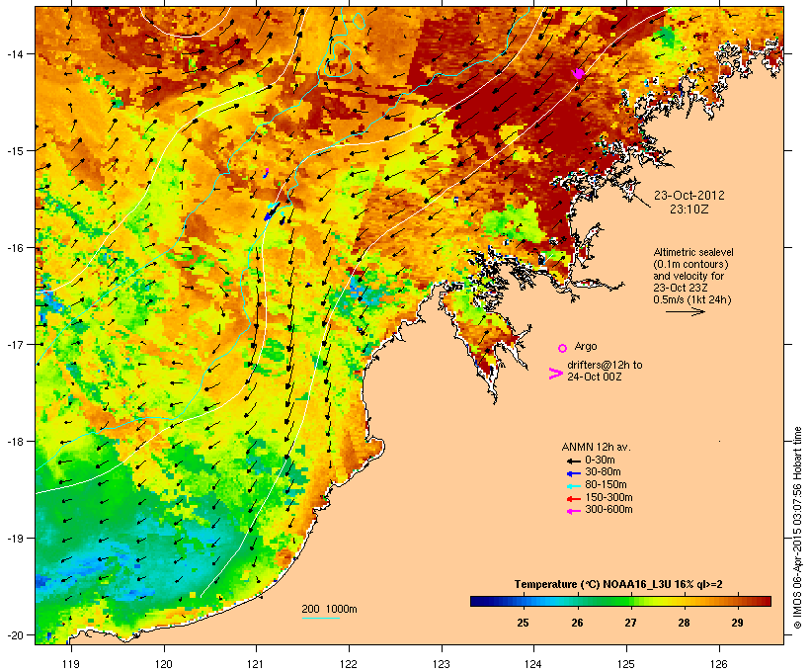Click the black 0-30m arrow legend icon
The height and width of the screenshot is (672, 810).
click(573, 462)
